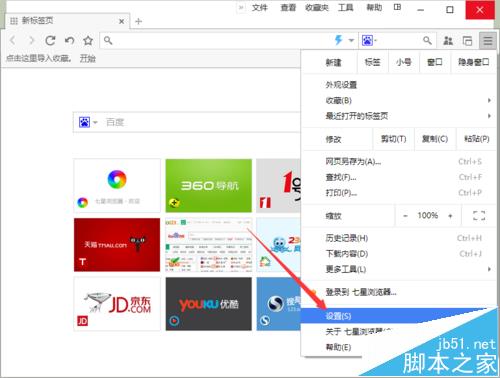Click 开始 link in bookmarks bar

pyautogui.click(x=88, y=59)
